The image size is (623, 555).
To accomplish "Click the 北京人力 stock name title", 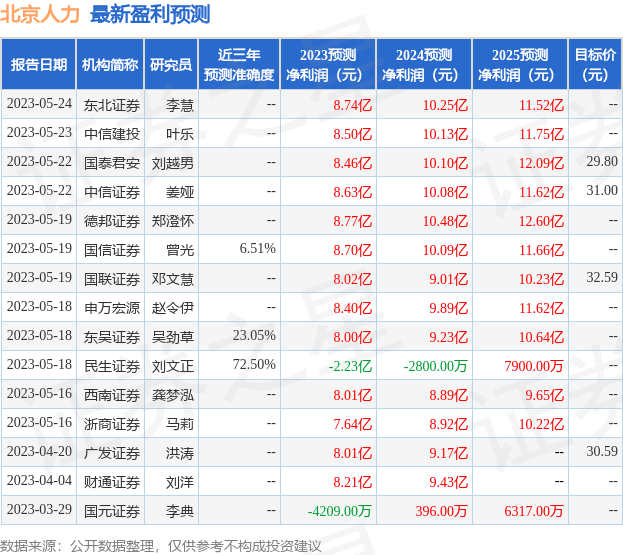I will (40, 14).
